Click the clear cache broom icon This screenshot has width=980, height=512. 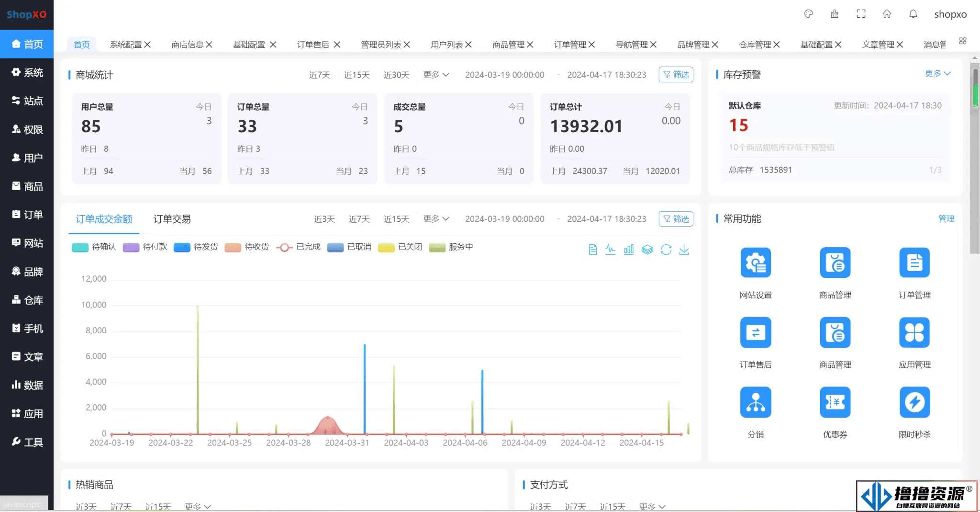tap(835, 14)
